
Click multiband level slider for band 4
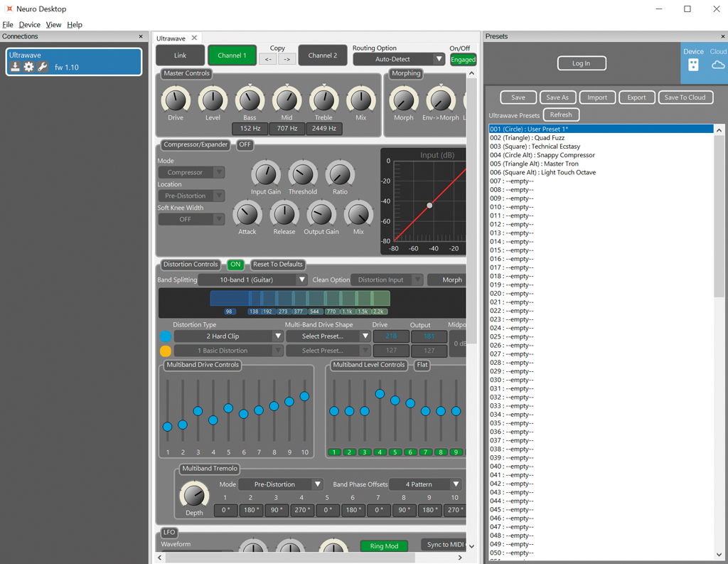380,394
